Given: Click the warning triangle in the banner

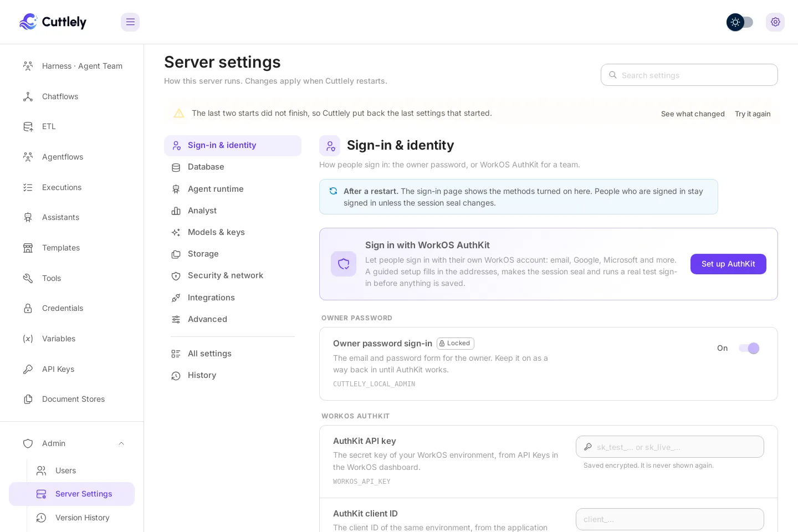Looking at the screenshot, I should tap(179, 113).
